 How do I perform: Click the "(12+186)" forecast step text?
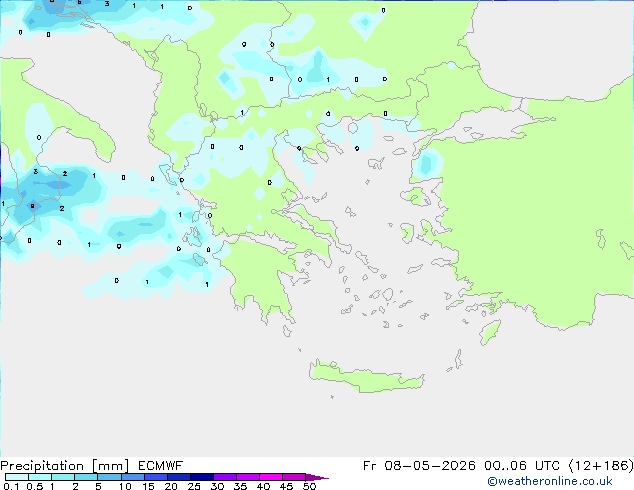pos(601,466)
